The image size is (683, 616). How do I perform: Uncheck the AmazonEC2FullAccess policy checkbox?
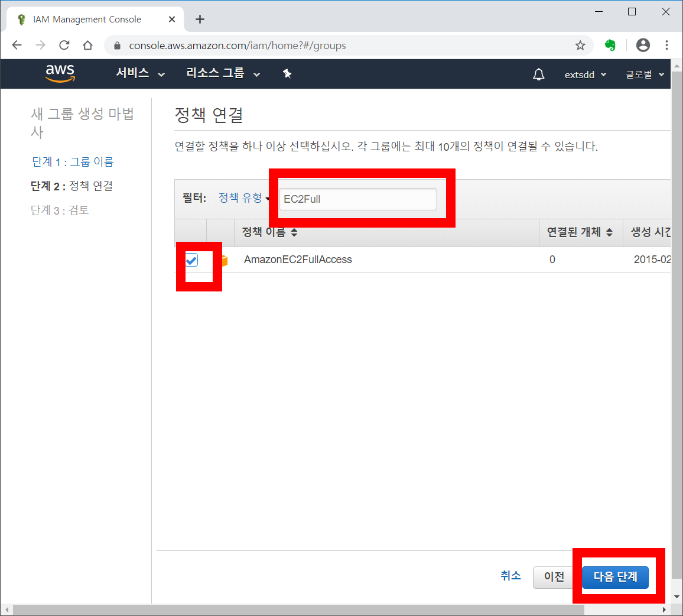pos(191,260)
